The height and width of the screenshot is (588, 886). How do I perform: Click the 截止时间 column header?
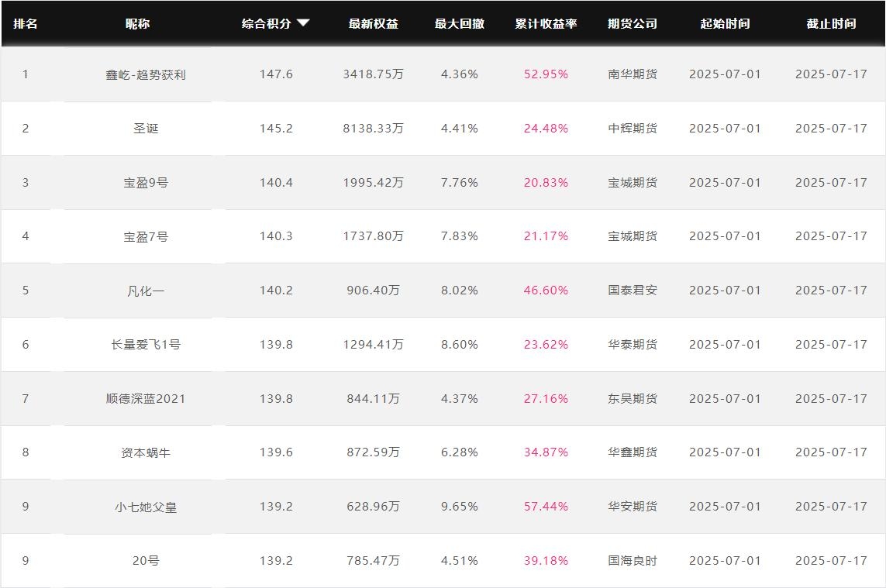tap(831, 24)
